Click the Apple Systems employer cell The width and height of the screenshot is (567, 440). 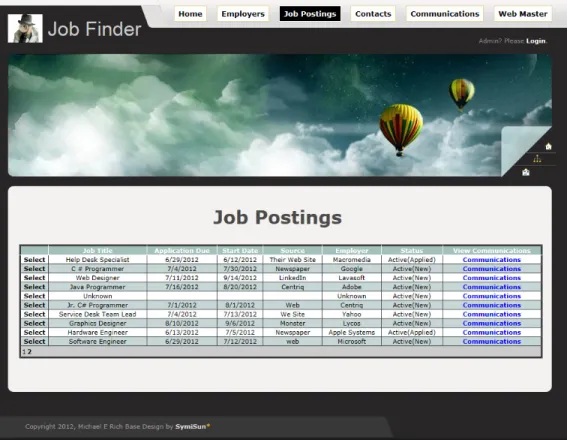tap(351, 332)
